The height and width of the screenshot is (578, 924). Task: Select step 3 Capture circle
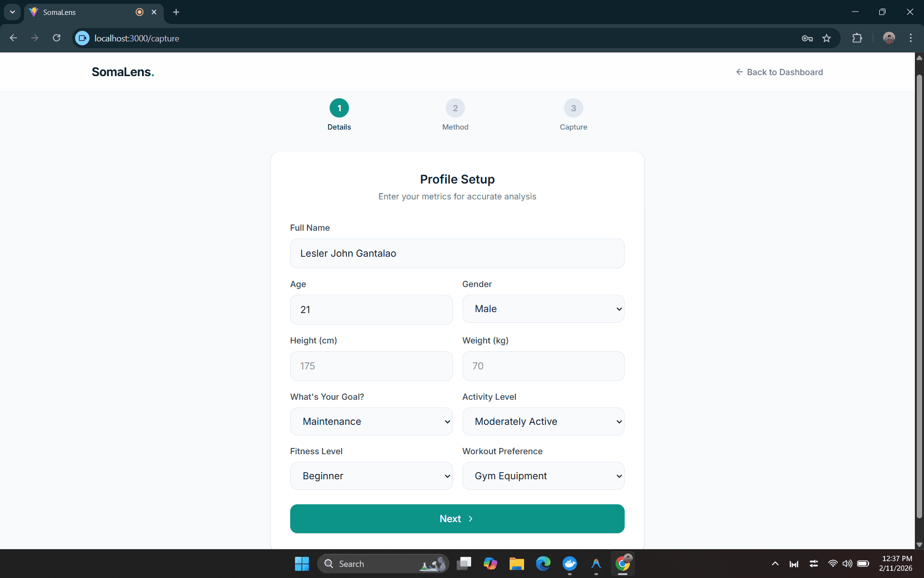click(573, 108)
